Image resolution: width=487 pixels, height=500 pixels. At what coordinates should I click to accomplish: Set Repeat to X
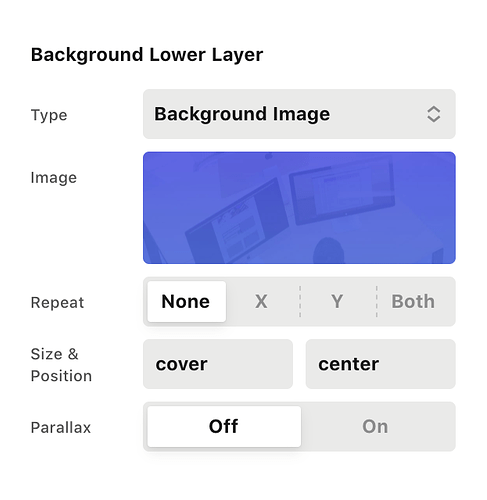[261, 301]
